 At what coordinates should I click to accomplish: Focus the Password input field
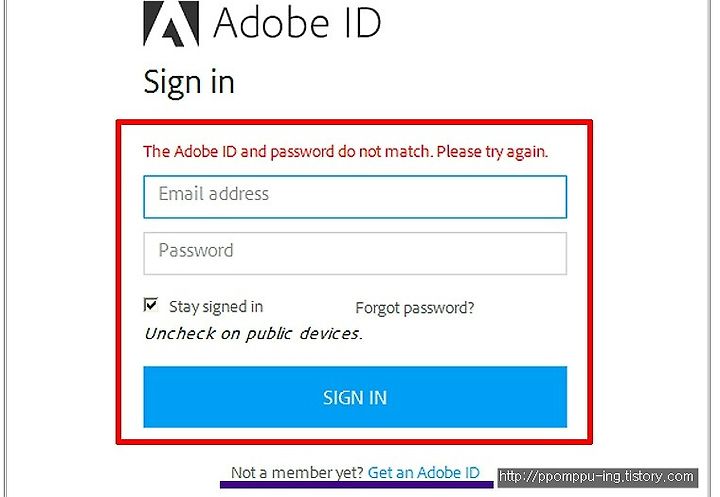[x=355, y=254]
